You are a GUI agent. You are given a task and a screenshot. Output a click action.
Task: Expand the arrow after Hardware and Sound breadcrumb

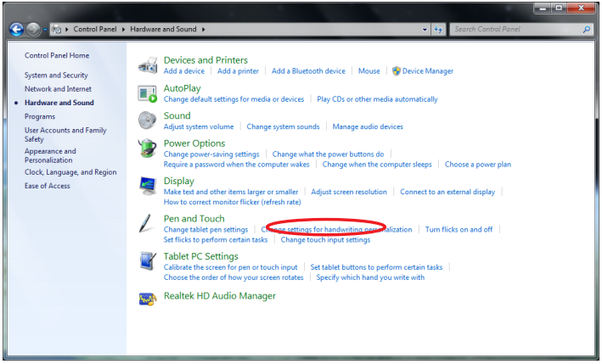(203, 29)
